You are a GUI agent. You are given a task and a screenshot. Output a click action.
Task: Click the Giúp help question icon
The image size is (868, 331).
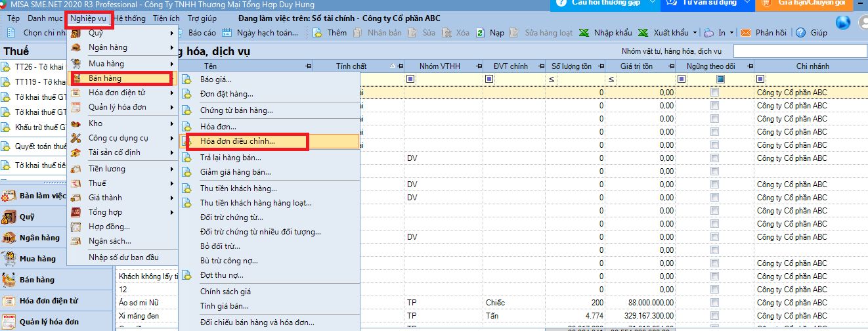(800, 32)
